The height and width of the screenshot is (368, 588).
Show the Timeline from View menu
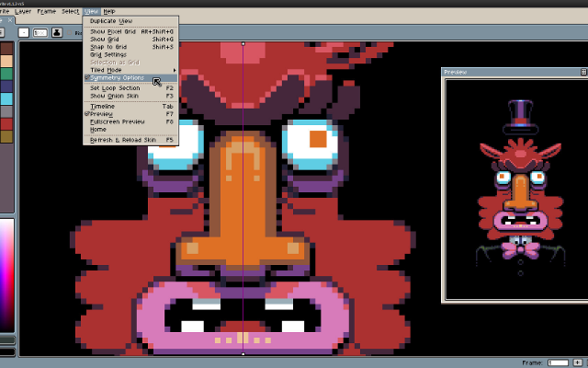click(x=130, y=107)
